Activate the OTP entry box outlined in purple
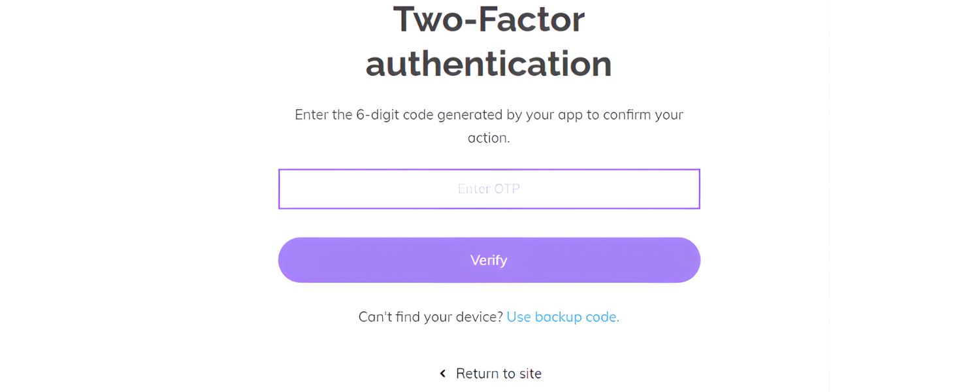Image resolution: width=980 pixels, height=392 pixels. [489, 189]
